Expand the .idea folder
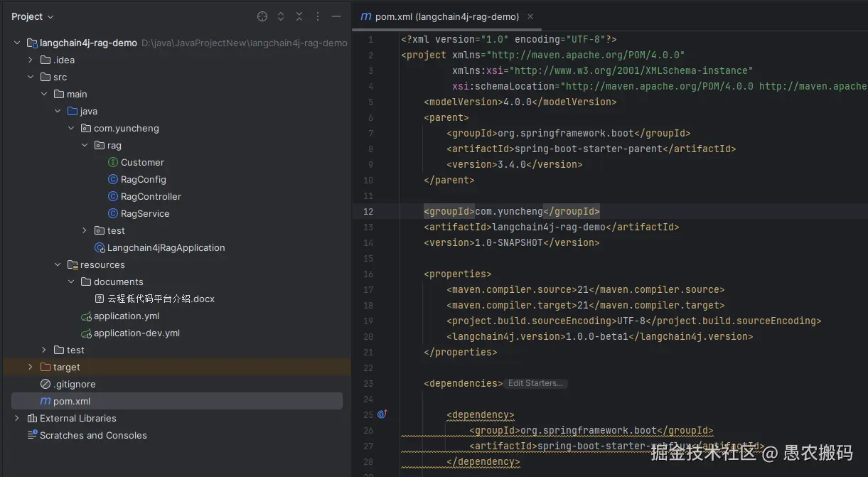This screenshot has width=868, height=477. (31, 60)
